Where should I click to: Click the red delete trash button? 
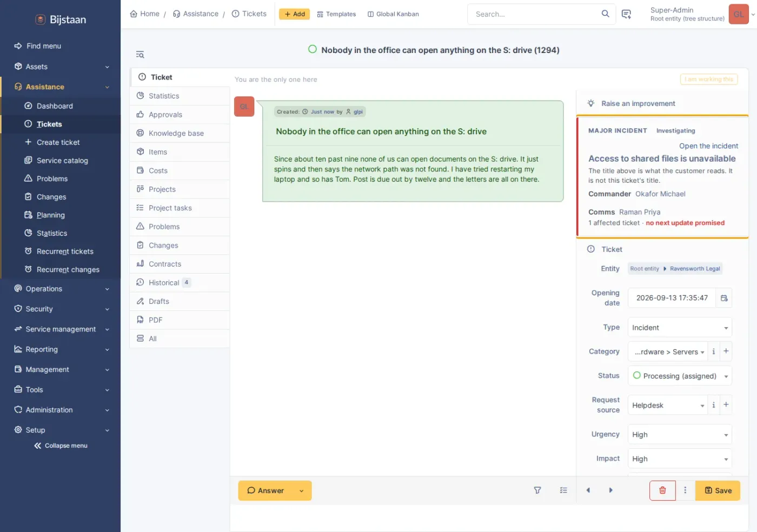662,490
